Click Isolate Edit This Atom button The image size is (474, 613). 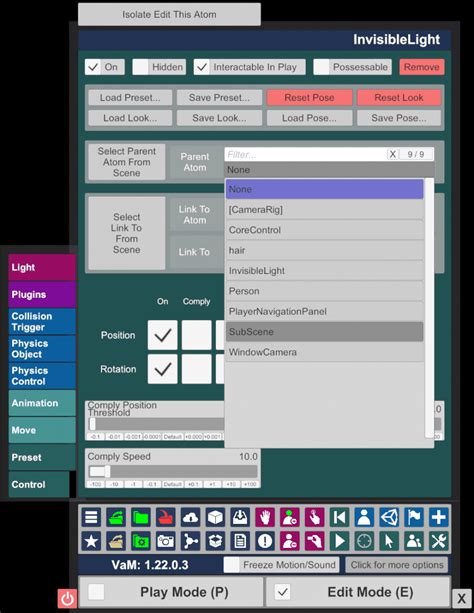(169, 14)
